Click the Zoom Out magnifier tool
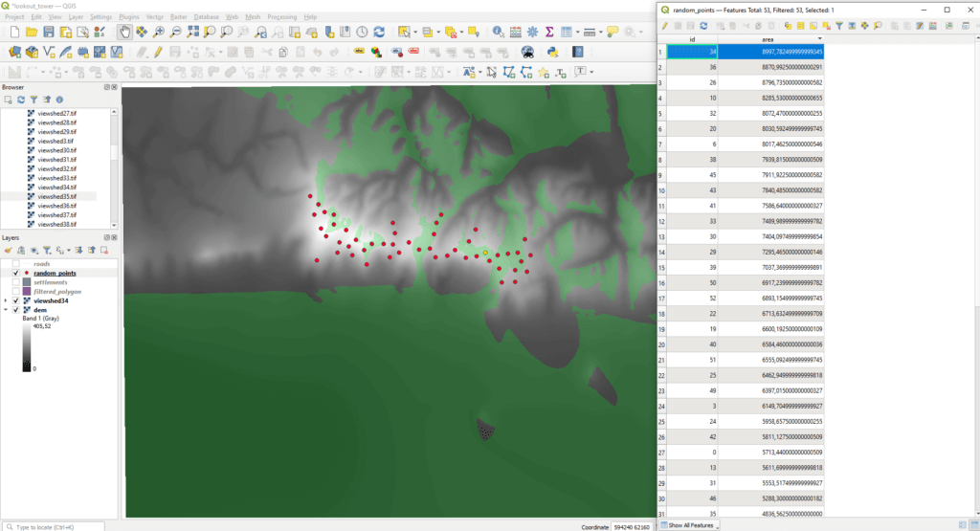Screen dimensions: 980x531 tap(176, 32)
